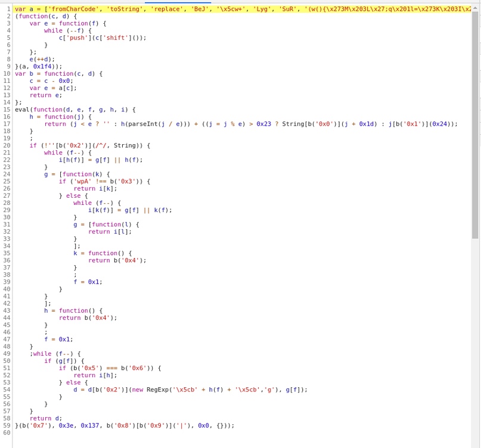Screen dimensions: 481x448
Task: Click the 'return i[l];' statement
Action: pos(110,232)
